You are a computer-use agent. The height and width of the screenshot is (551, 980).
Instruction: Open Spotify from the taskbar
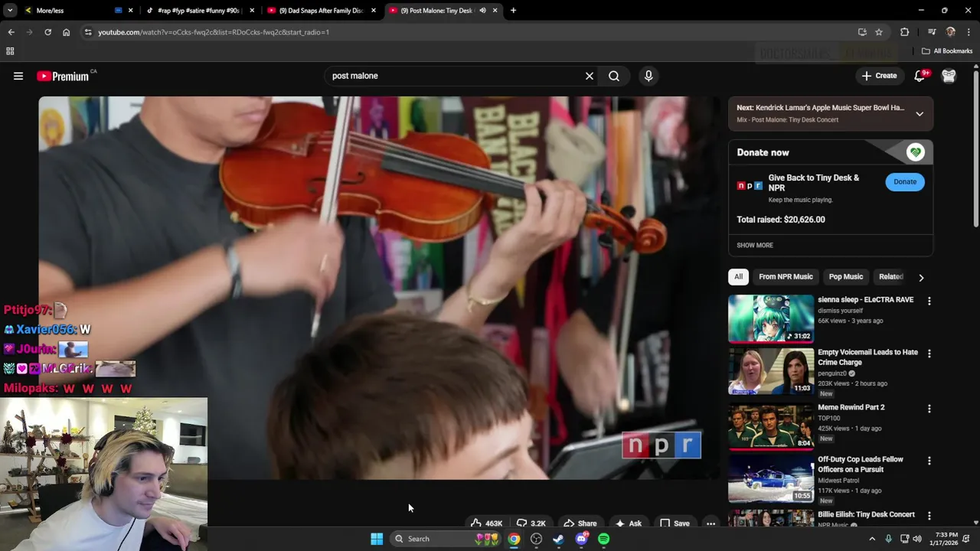[x=603, y=539]
